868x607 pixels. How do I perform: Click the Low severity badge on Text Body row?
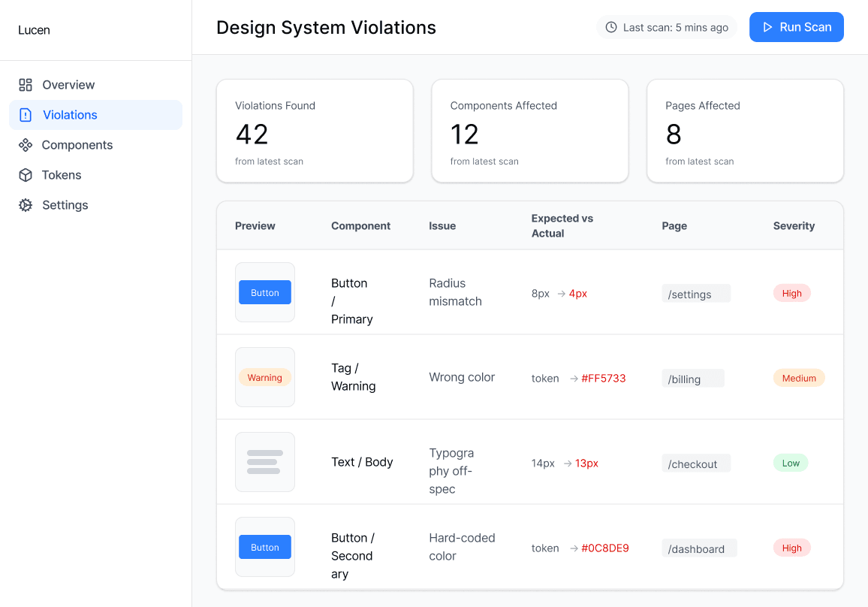pyautogui.click(x=790, y=463)
